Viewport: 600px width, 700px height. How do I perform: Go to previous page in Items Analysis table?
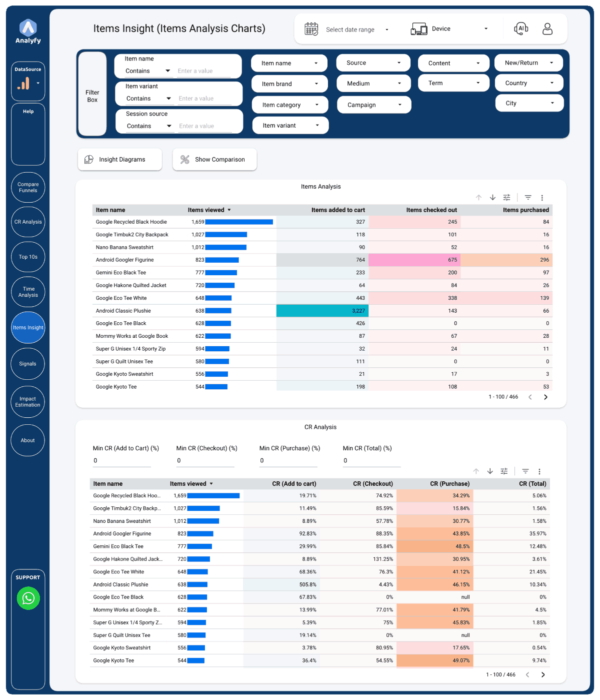click(x=530, y=397)
